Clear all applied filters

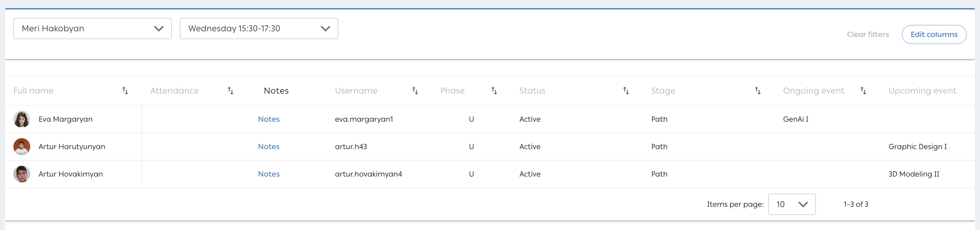pos(868,35)
